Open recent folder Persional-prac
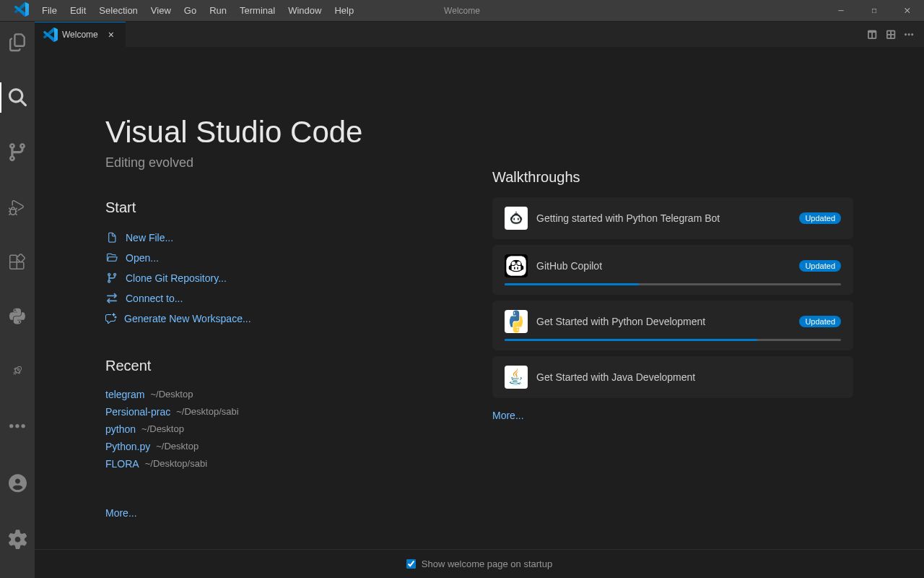Screen dimensions: 924x578 click(x=138, y=412)
